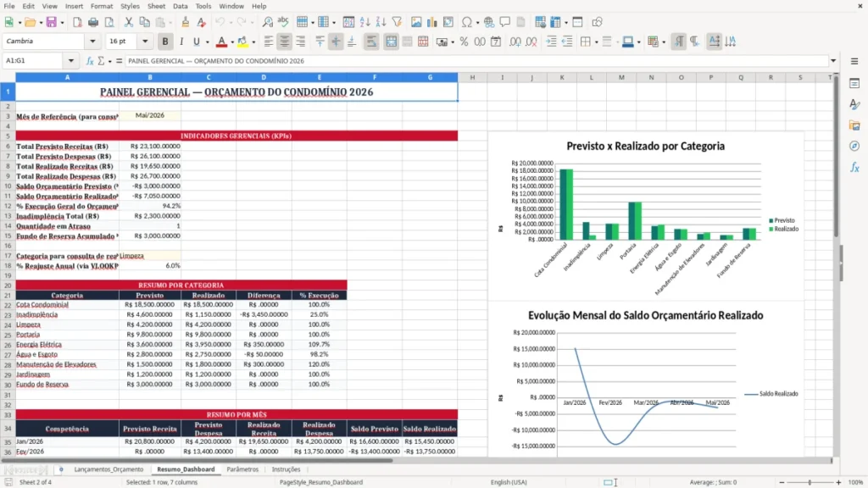Sort descending Z to A
This screenshot has width=868, height=488.
pyautogui.click(x=381, y=22)
